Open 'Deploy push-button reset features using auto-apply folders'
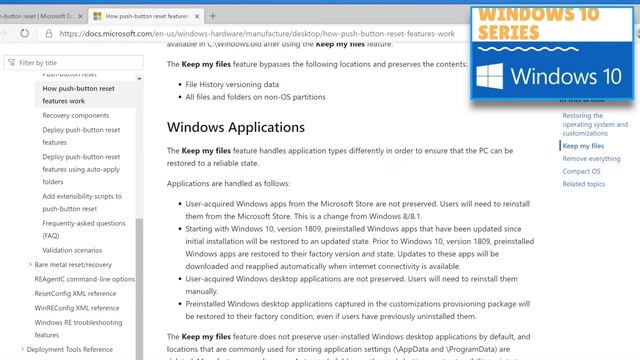 click(81, 169)
